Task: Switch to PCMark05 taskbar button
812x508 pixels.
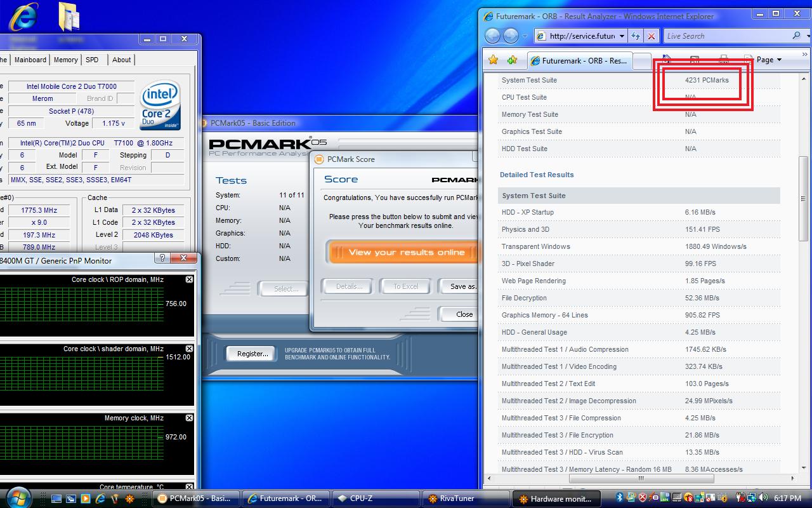Action: [x=196, y=498]
